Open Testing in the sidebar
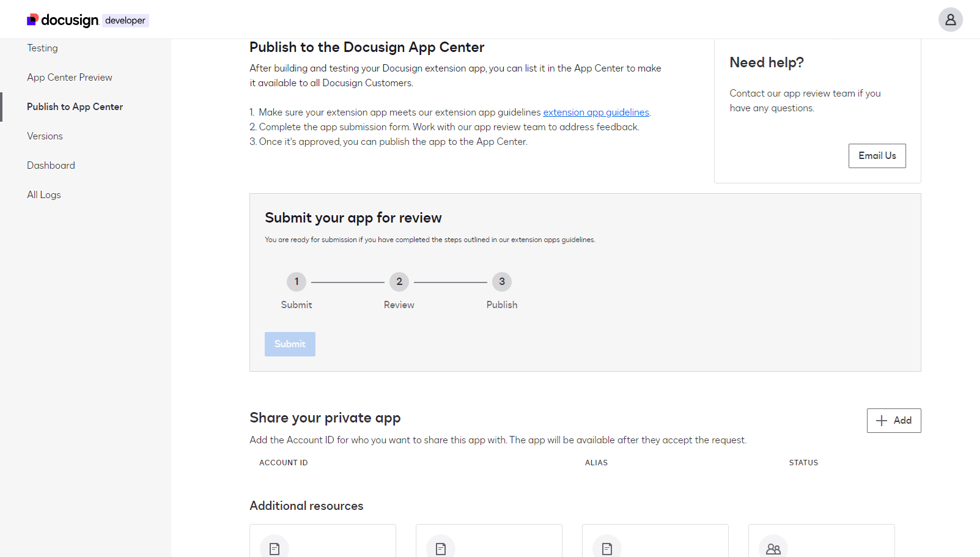The height and width of the screenshot is (557, 980). point(42,48)
